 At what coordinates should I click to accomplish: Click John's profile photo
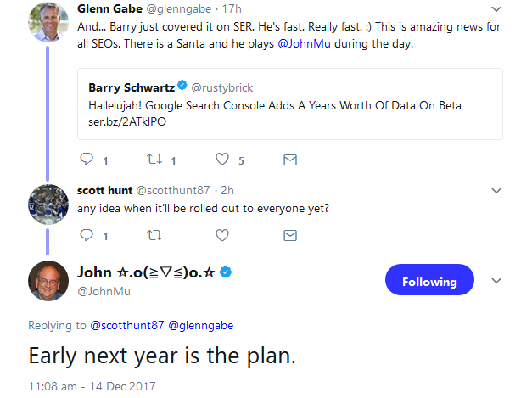[48, 280]
